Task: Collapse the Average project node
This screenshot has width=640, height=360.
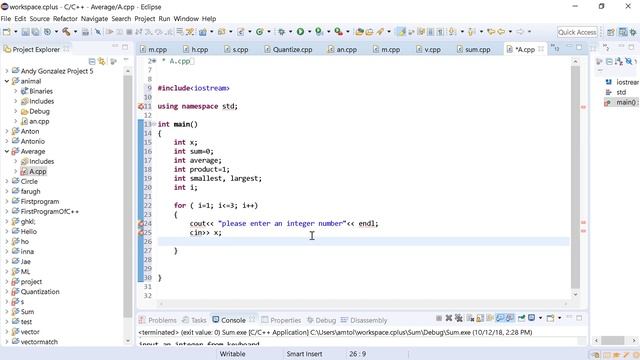Action: (7, 151)
